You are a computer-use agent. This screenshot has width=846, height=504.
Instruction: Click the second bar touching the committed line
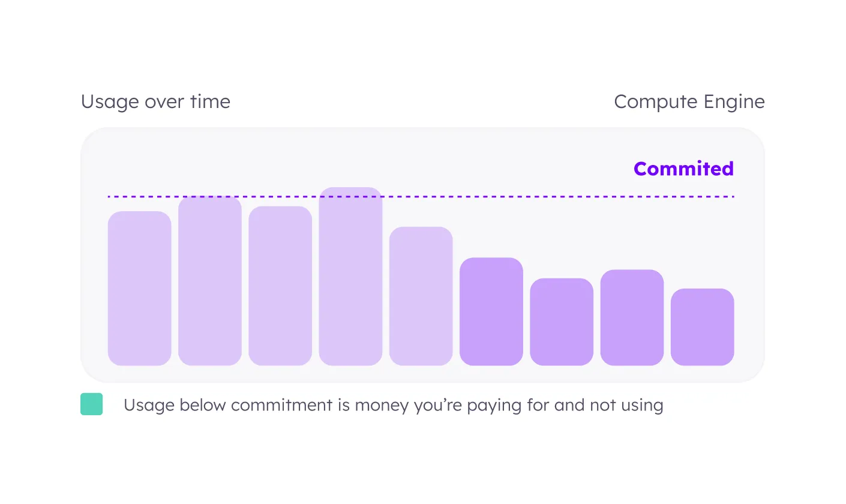coord(210,281)
